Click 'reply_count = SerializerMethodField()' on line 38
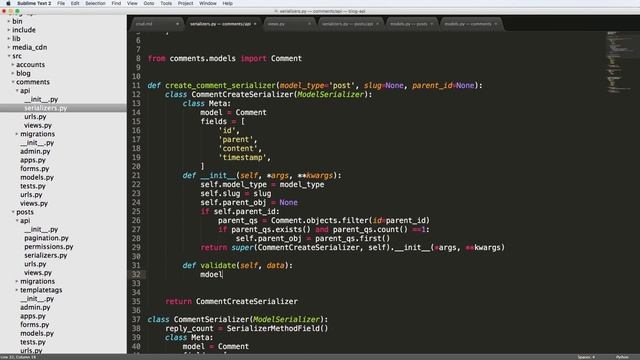This screenshot has width=640, height=360. 247,329
